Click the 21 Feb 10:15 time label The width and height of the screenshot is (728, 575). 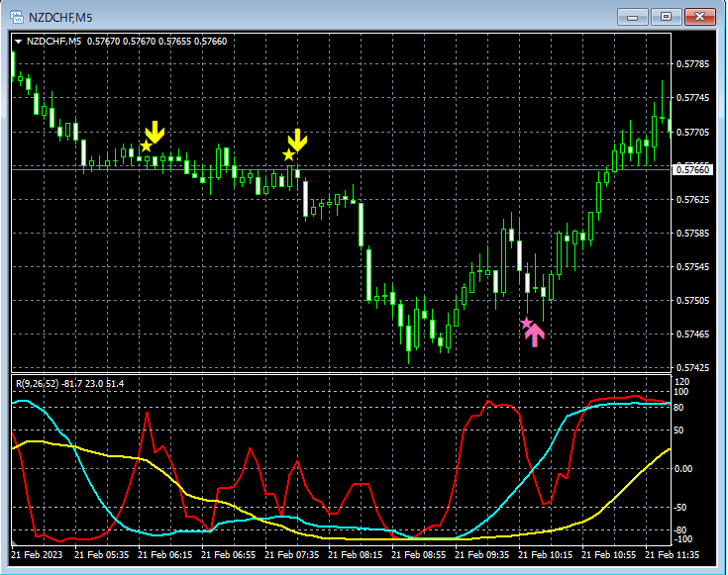(x=546, y=555)
